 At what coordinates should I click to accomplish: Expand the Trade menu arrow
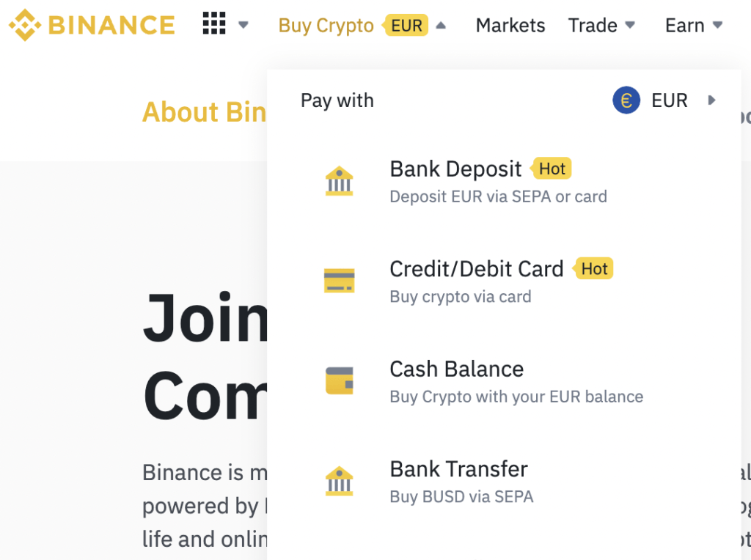630,25
